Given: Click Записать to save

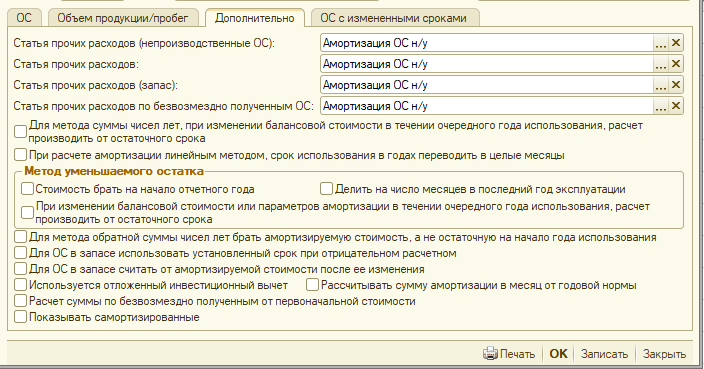Looking at the screenshot, I should pos(604,354).
